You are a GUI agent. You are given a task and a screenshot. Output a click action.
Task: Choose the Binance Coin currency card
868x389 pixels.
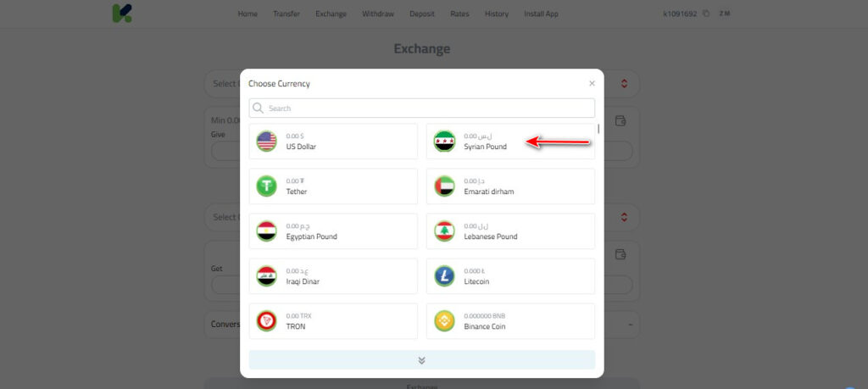coord(510,321)
